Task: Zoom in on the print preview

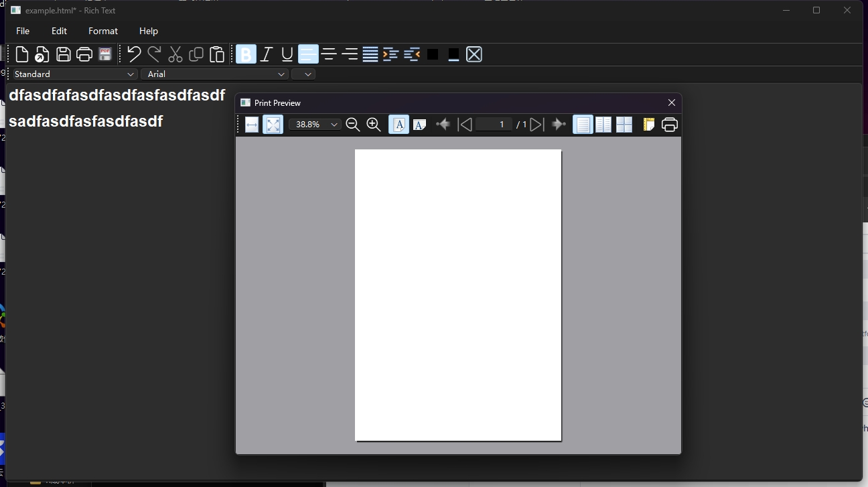Action: point(374,125)
